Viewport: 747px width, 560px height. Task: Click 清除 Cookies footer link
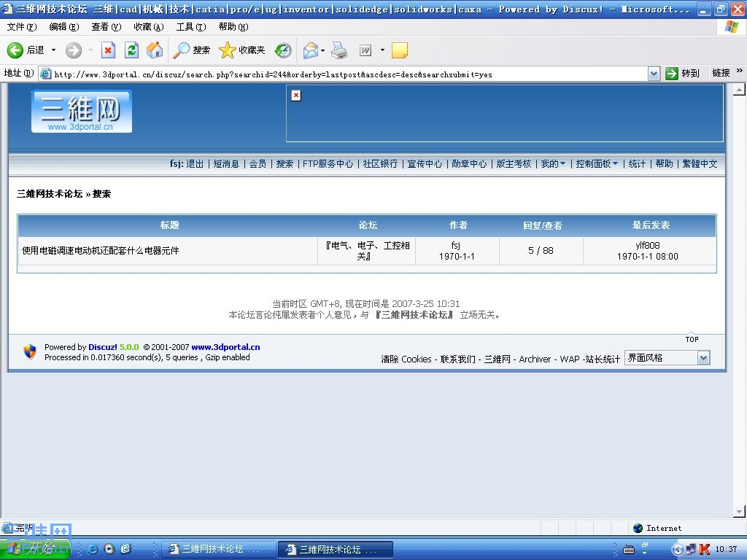[x=406, y=359]
